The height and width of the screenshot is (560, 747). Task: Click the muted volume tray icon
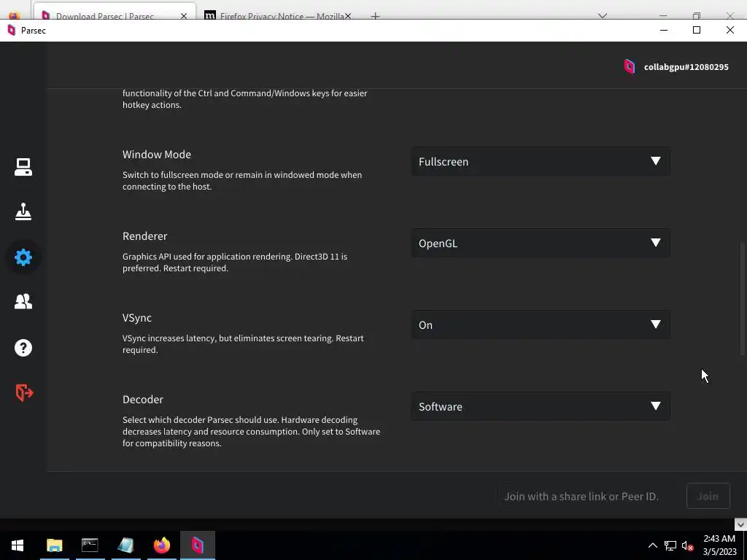click(687, 545)
